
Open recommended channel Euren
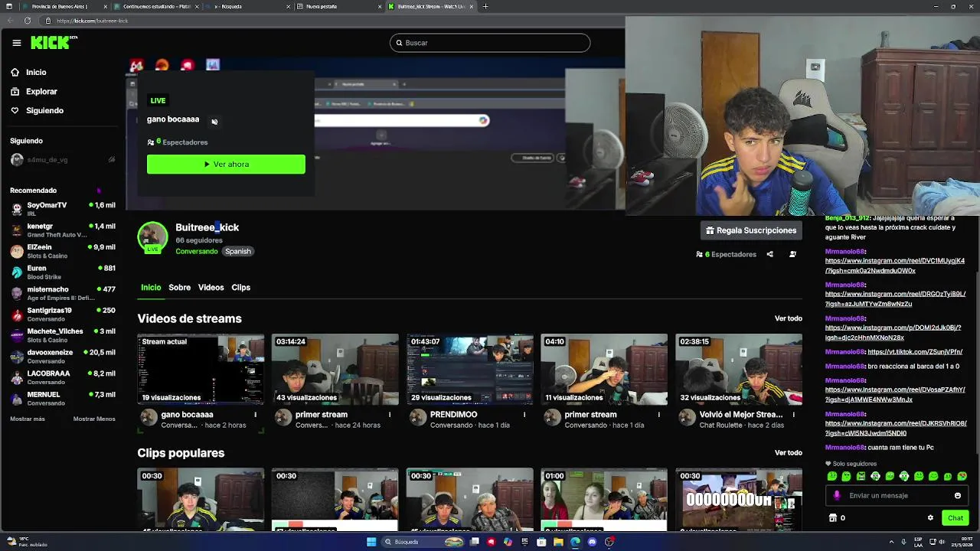tap(63, 271)
